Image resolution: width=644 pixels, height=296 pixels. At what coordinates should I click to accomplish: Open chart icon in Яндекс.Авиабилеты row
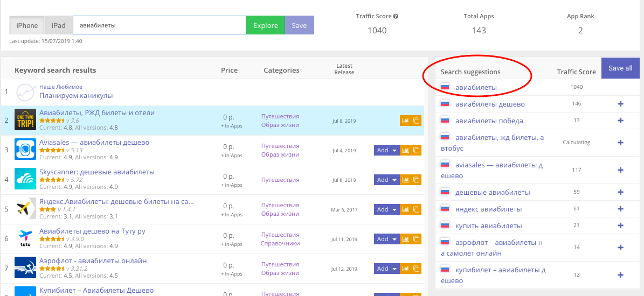[405, 209]
